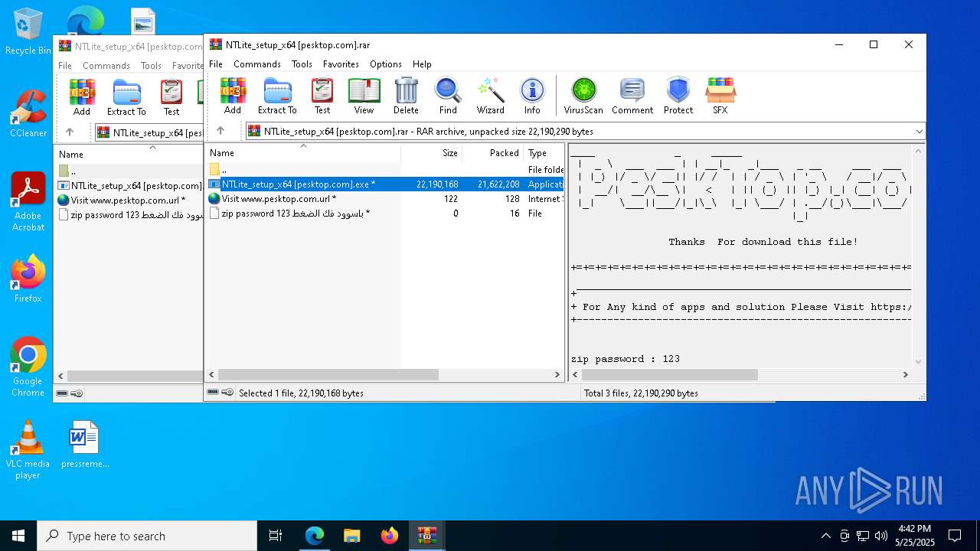980x551 pixels.
Task: Click horizontal scrollbar of comment pane
Action: [x=670, y=375]
